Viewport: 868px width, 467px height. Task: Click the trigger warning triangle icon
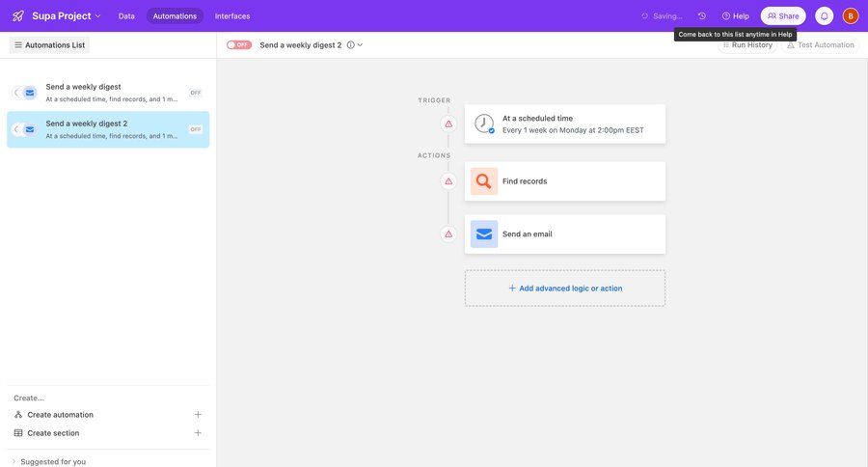[x=448, y=124]
